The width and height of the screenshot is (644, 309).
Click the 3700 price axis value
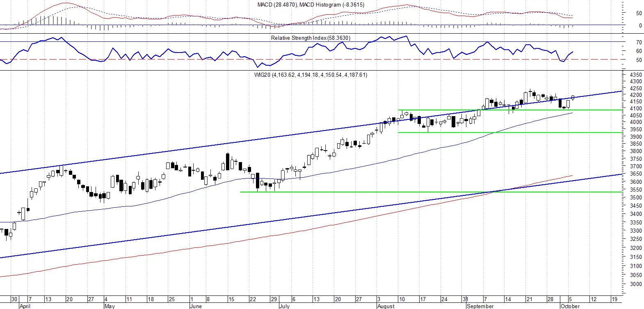pyautogui.click(x=636, y=167)
